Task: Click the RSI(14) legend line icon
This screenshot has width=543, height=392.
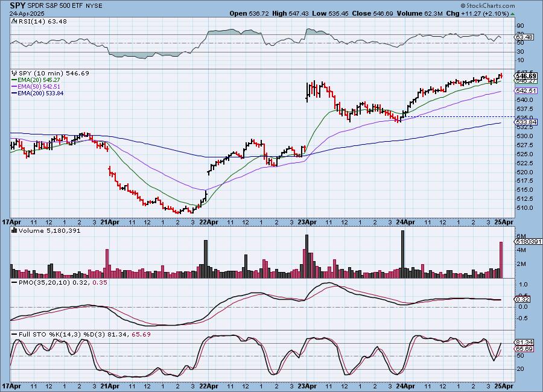Action: click(14, 21)
